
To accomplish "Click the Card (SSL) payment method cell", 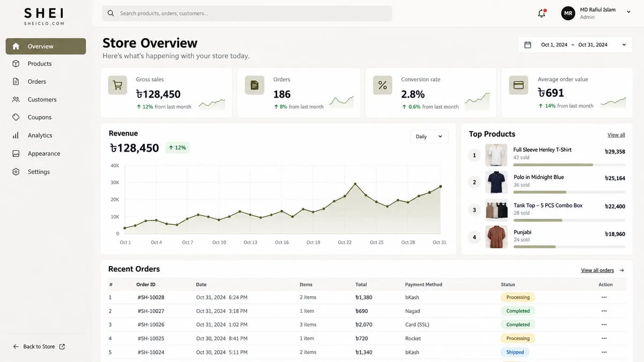I will click(x=418, y=324).
